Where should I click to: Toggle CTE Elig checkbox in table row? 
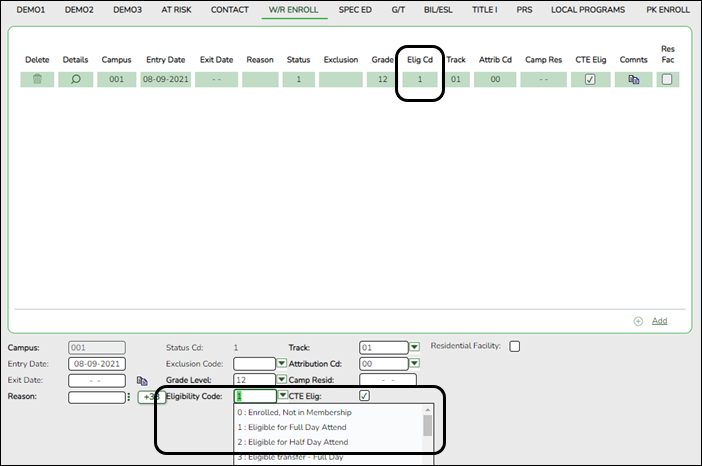coord(590,79)
